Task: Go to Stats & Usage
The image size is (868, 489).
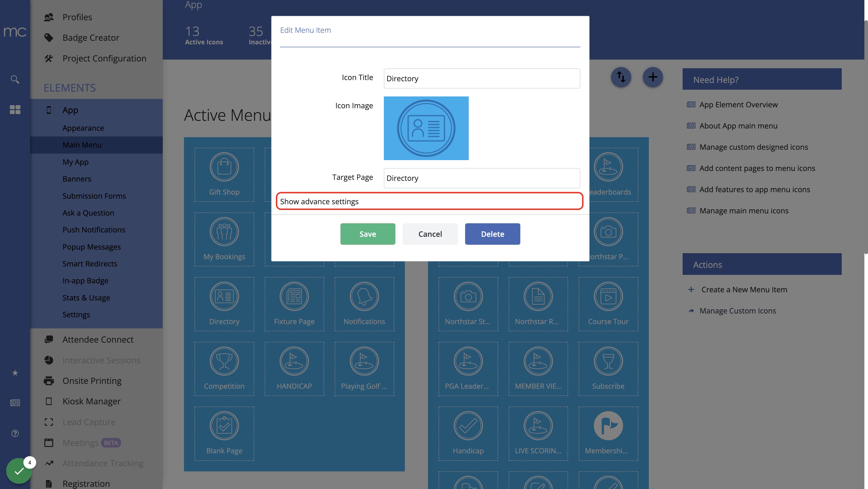Action: 86,298
